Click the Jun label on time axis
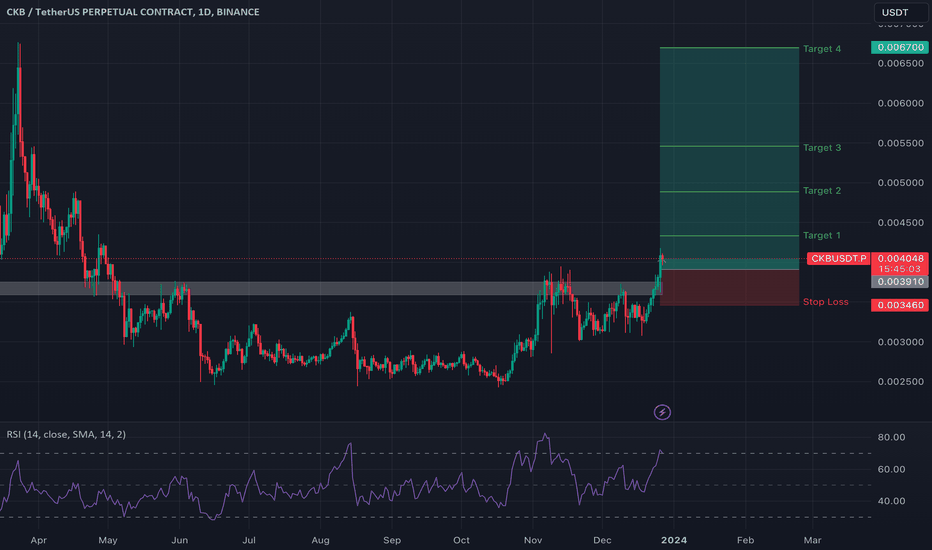 coord(180,540)
